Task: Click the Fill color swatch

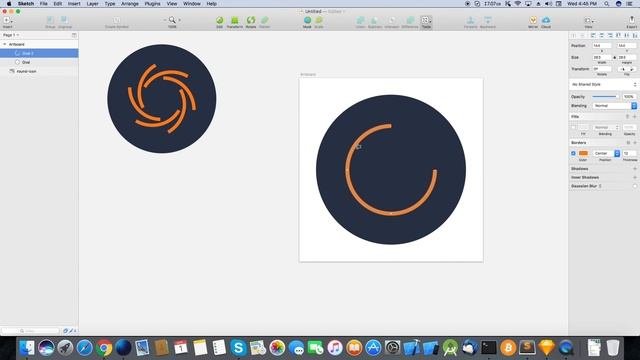Action: coord(583,127)
